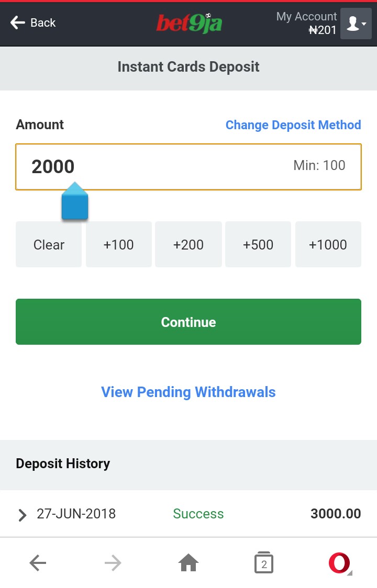
Task: Add +200 to the amount
Action: pos(188,244)
